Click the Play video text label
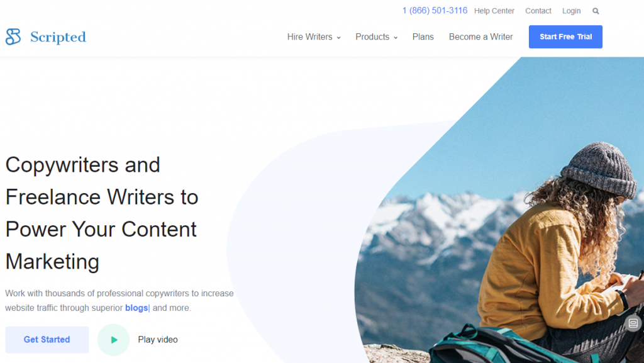The image size is (644, 363). [158, 340]
